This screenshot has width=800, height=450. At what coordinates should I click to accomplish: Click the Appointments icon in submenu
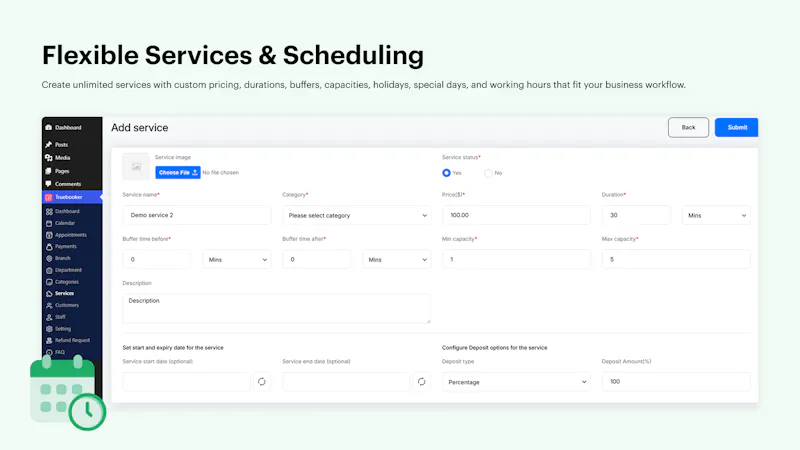[49, 235]
